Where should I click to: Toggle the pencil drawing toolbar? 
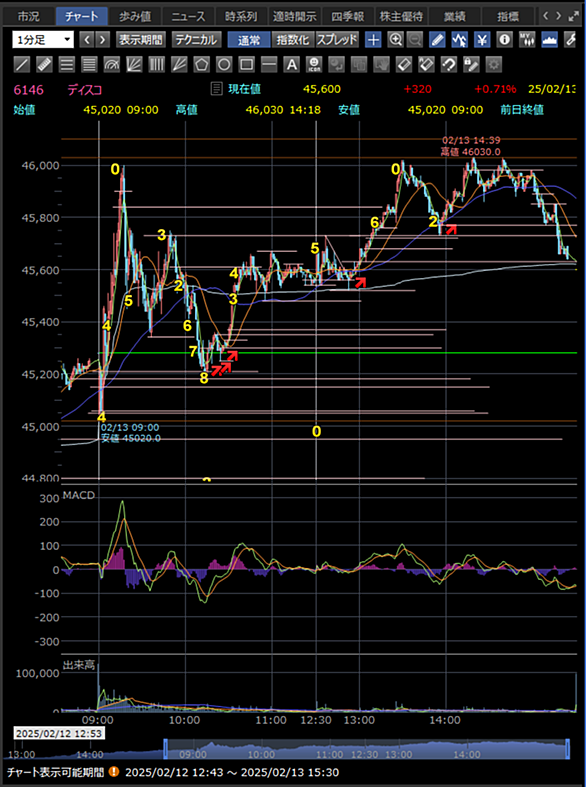pos(438,40)
